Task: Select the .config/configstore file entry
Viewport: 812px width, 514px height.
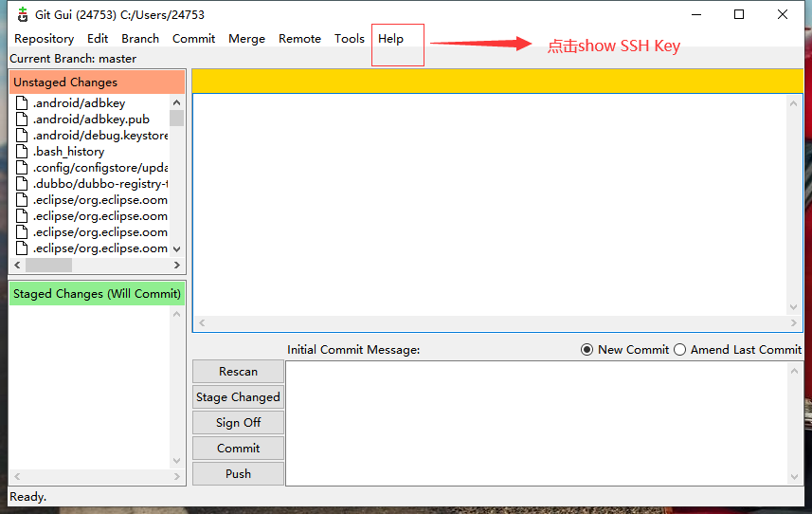Action: tap(100, 168)
